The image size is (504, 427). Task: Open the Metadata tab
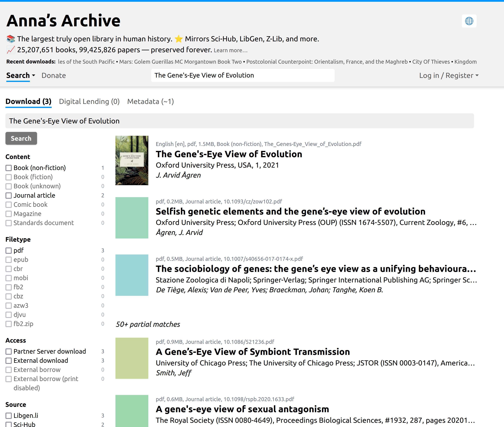click(150, 101)
